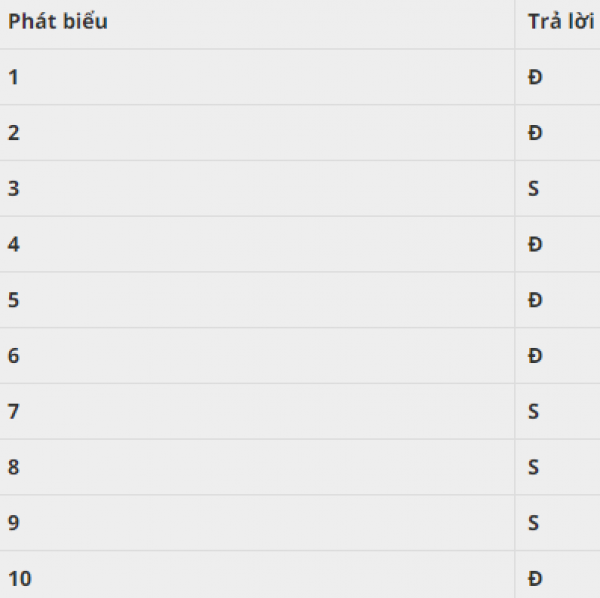Pick the Đ answer in row 4
Image resolution: width=600 pixels, height=598 pixels.
tap(535, 244)
